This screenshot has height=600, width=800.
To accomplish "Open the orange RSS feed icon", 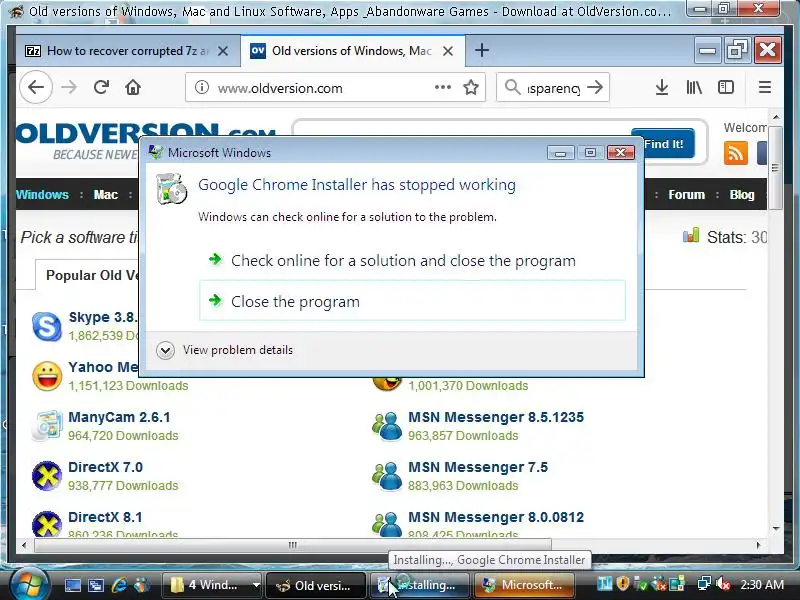I will [x=735, y=153].
